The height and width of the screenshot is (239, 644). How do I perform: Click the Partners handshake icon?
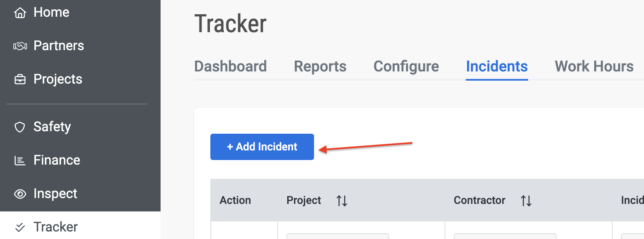pyautogui.click(x=20, y=46)
